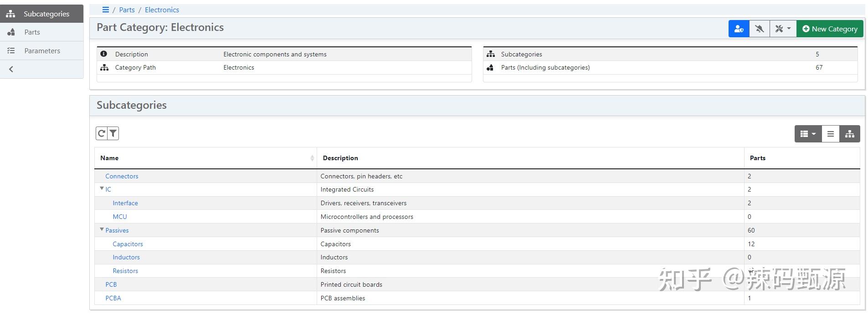Click the Name column sort arrows
The image size is (868, 314).
[312, 158]
